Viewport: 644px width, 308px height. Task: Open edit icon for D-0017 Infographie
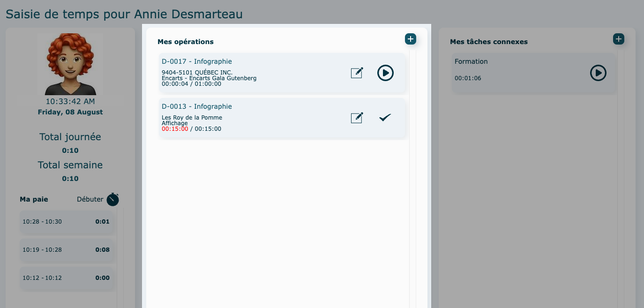coord(357,73)
